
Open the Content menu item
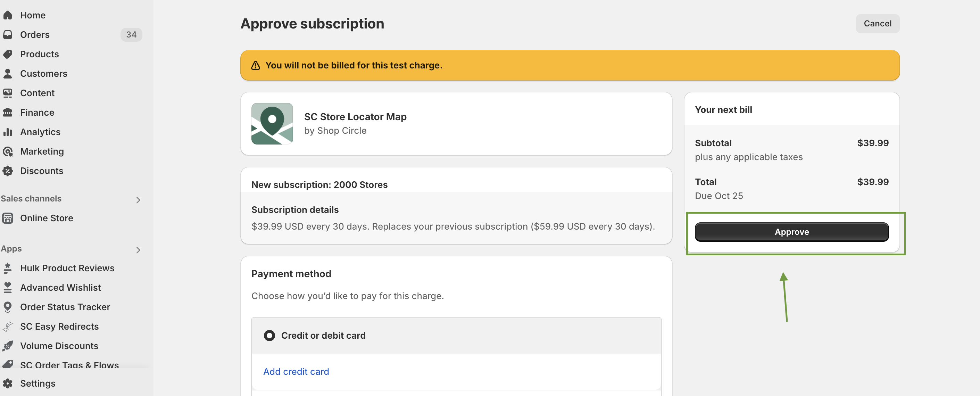pyautogui.click(x=37, y=93)
